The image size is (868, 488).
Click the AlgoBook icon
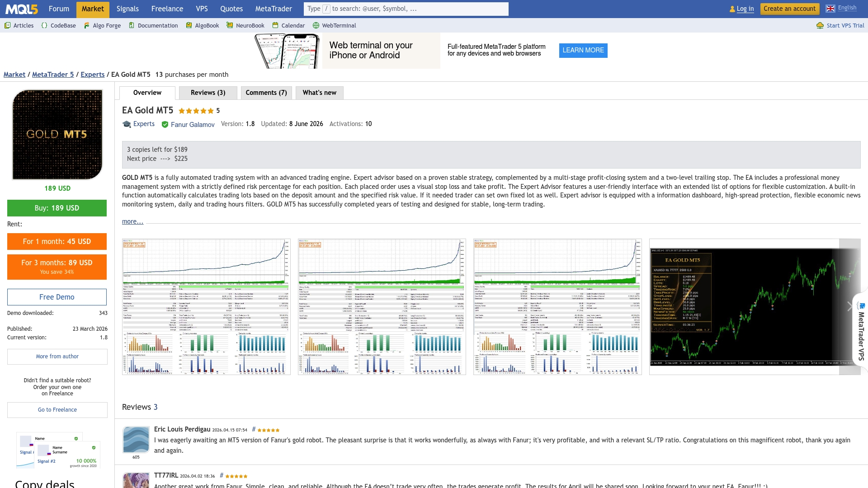click(189, 26)
